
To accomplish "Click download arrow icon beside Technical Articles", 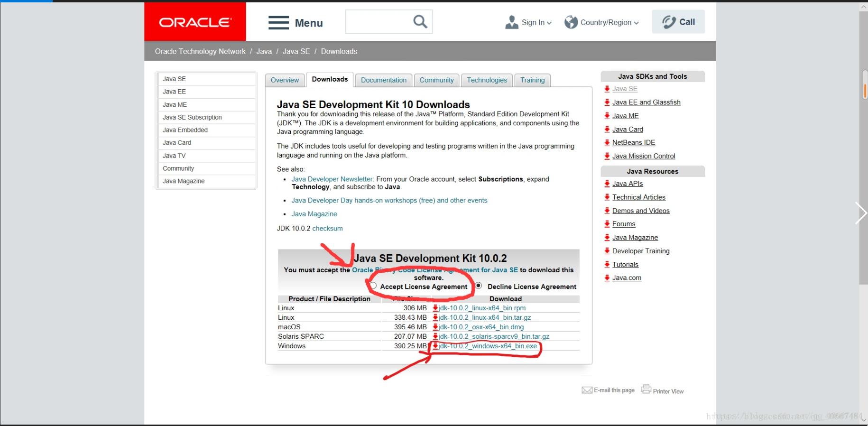I will 607,197.
